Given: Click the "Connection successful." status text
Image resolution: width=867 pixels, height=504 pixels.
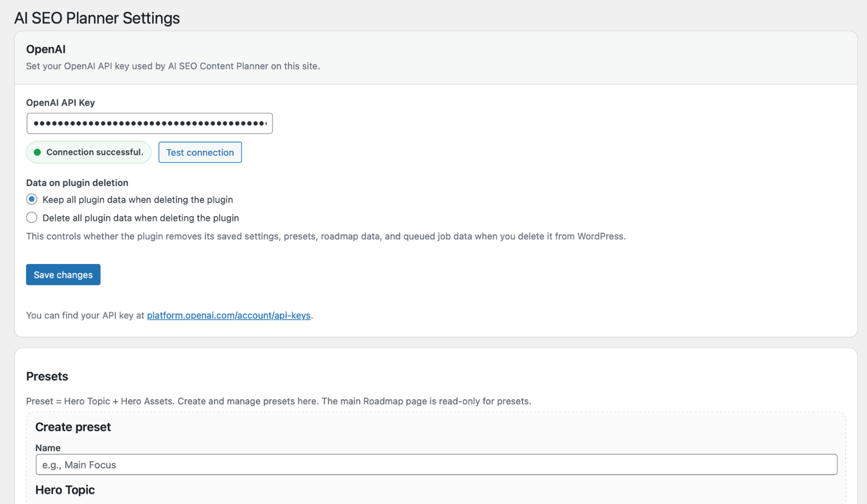Looking at the screenshot, I should pos(94,153).
